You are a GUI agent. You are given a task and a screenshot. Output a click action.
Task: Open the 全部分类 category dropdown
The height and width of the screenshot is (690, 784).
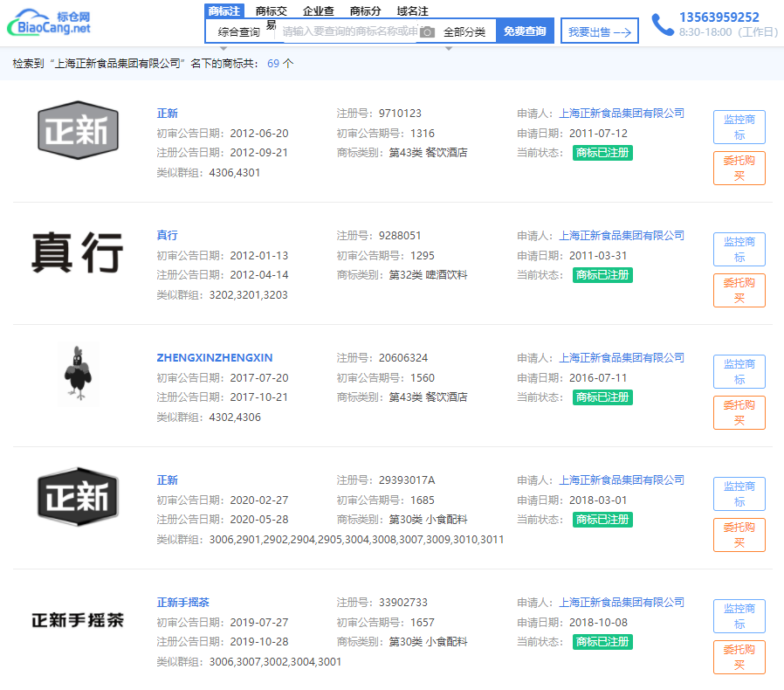pyautogui.click(x=464, y=32)
